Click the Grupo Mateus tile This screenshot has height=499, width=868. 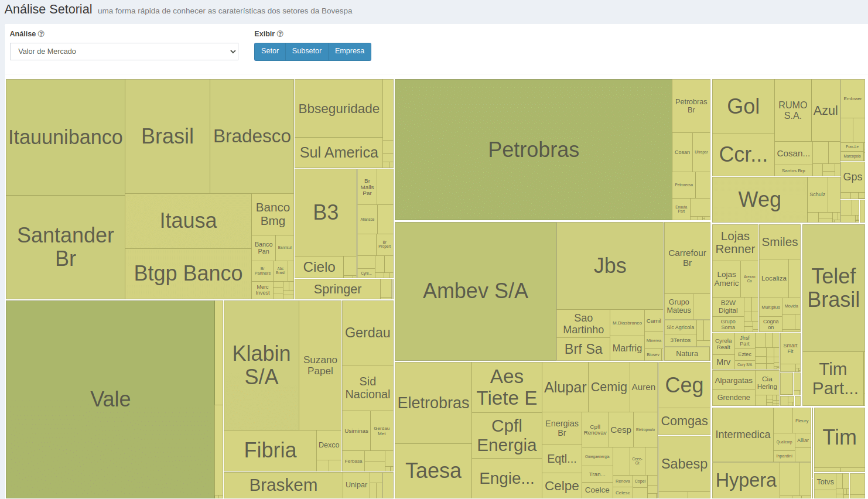[x=679, y=306]
